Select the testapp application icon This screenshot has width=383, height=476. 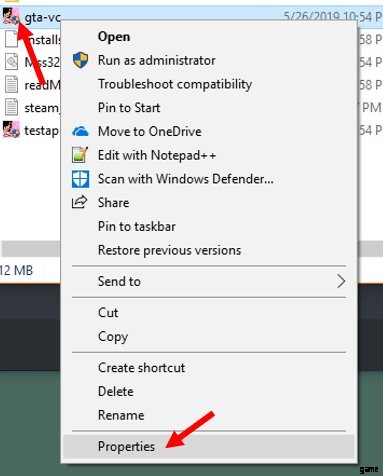(11, 130)
